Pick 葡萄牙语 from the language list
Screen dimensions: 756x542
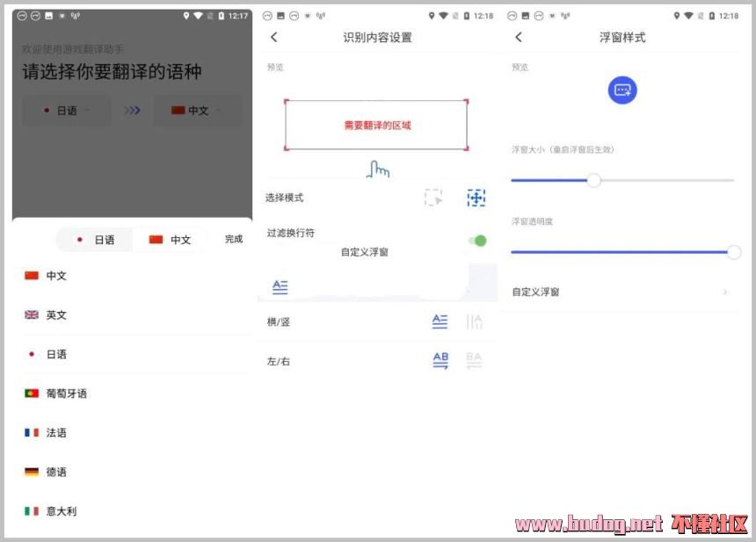(67, 394)
